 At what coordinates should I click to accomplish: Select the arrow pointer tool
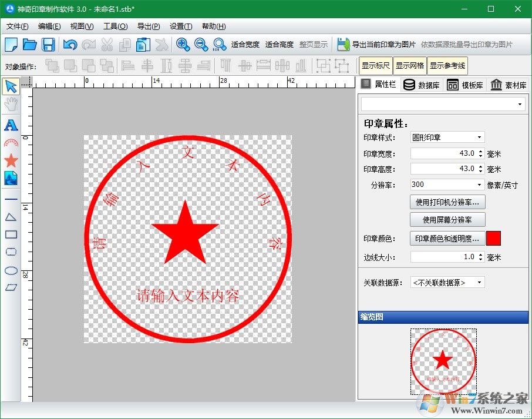tap(11, 87)
